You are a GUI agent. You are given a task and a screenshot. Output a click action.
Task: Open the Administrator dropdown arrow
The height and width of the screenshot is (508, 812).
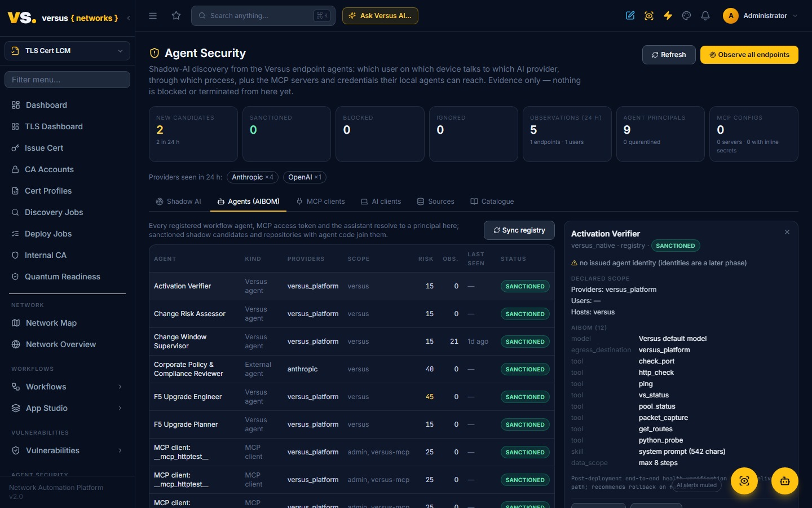pos(795,16)
